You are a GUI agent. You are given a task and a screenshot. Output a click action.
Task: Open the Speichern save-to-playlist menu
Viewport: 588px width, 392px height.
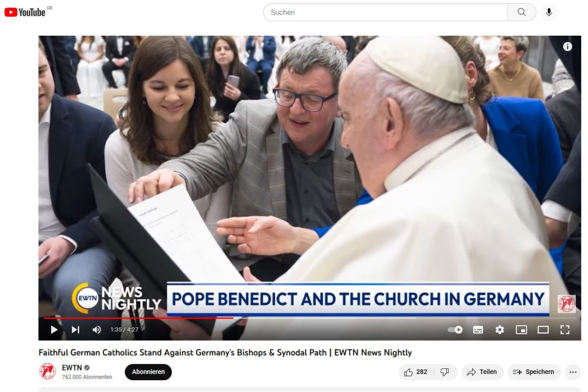[x=534, y=372]
